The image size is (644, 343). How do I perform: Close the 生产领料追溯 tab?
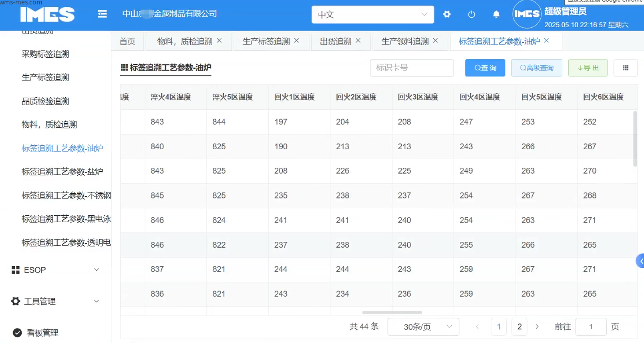(436, 41)
